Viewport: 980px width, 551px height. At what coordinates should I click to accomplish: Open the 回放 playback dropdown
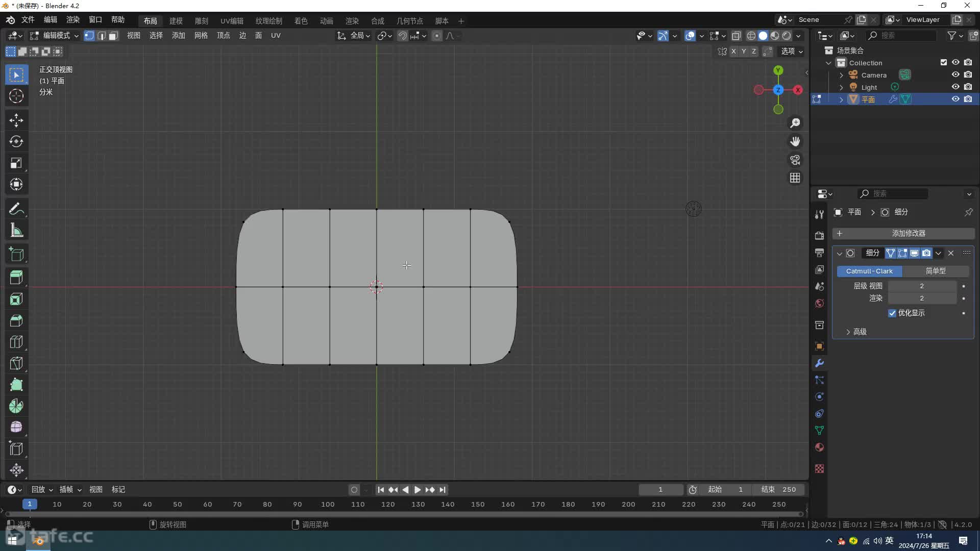[42, 490]
